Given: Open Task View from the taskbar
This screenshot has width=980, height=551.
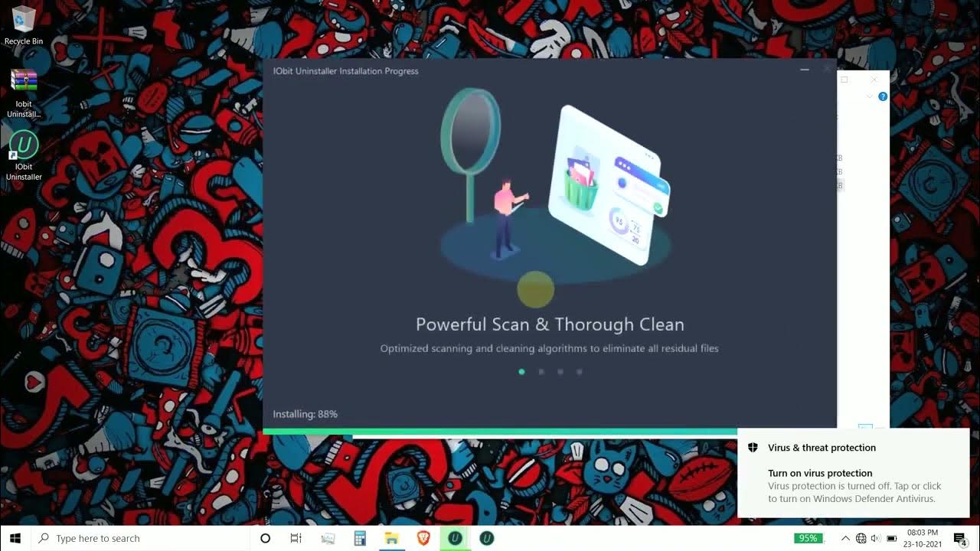Looking at the screenshot, I should coord(296,538).
